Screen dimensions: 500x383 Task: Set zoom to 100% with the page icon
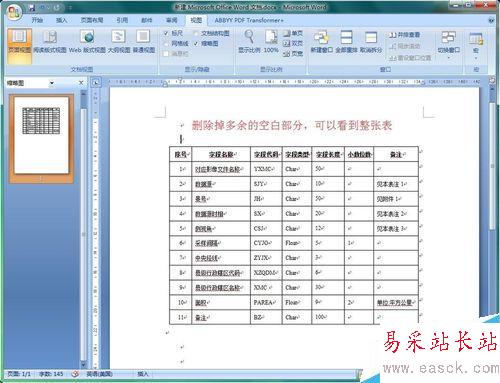tap(271, 42)
